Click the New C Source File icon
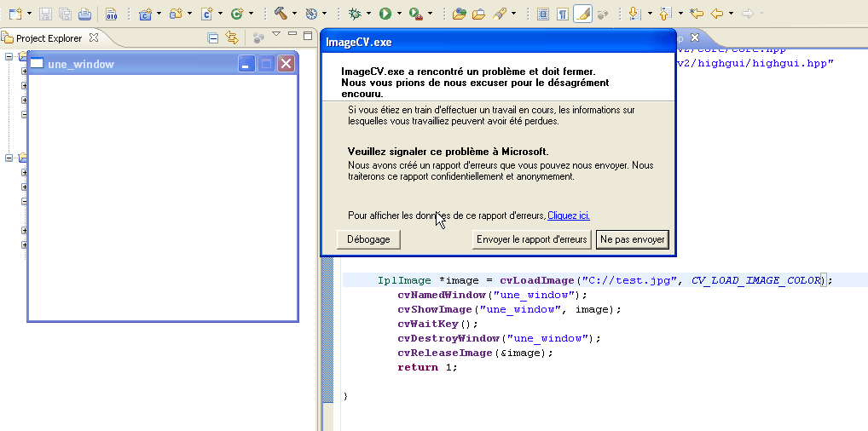This screenshot has width=868, height=431. [x=207, y=14]
